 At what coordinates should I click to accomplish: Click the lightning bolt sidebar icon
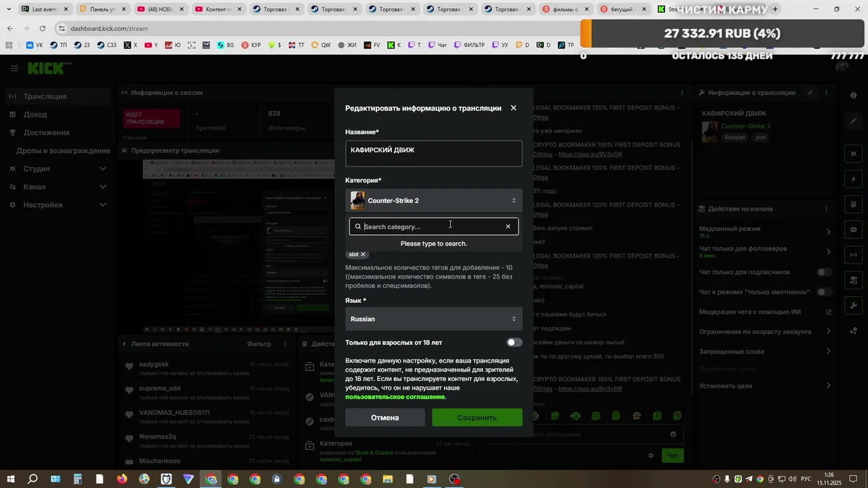click(x=854, y=180)
